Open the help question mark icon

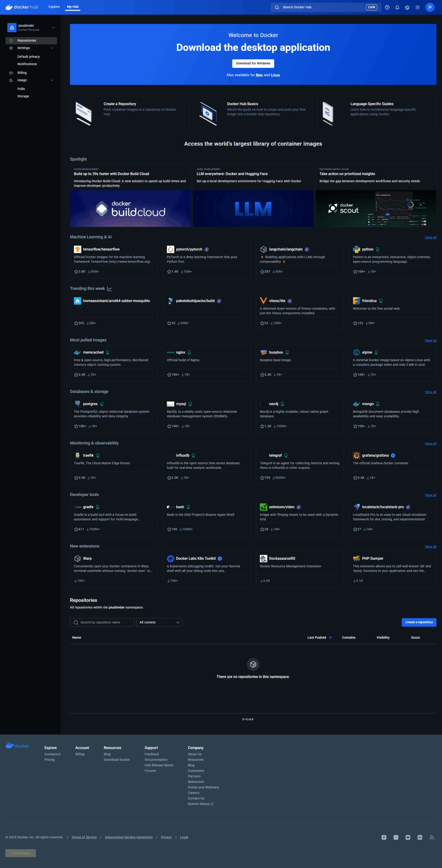point(387,7)
